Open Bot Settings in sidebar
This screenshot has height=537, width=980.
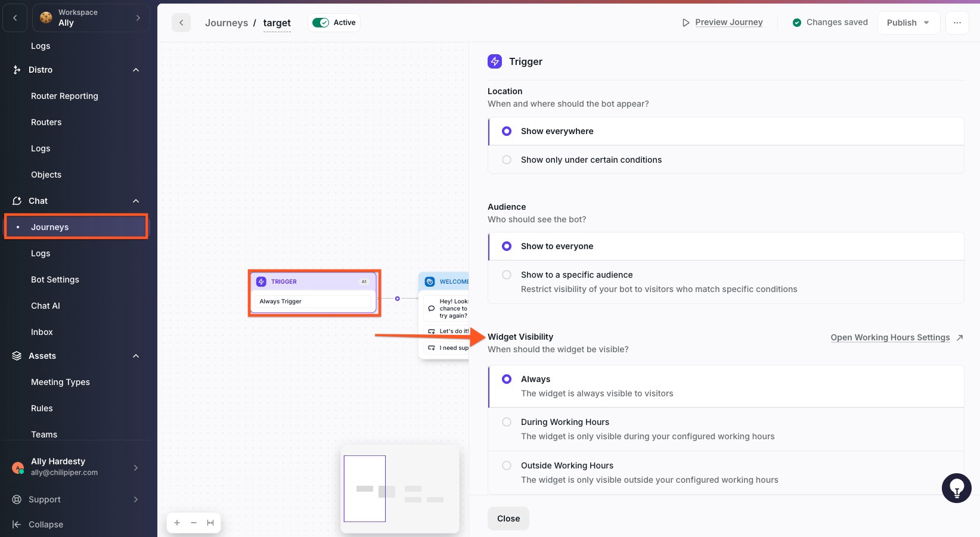point(55,280)
